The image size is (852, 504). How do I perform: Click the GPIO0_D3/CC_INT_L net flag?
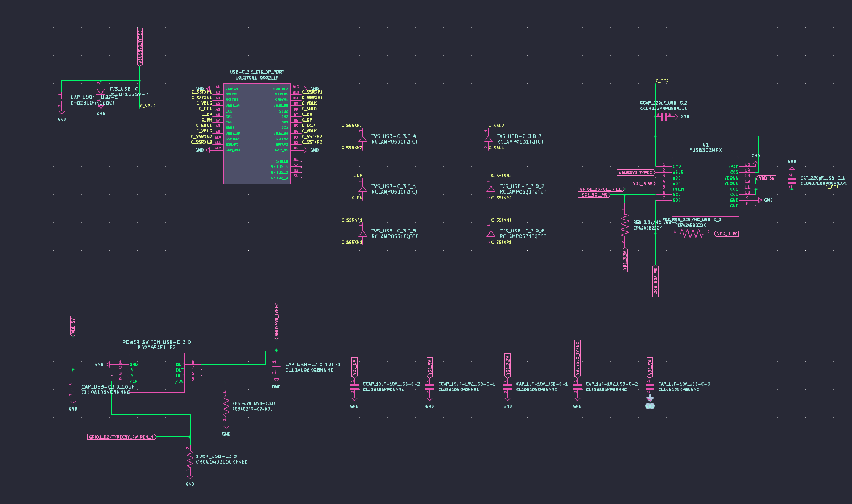[601, 189]
